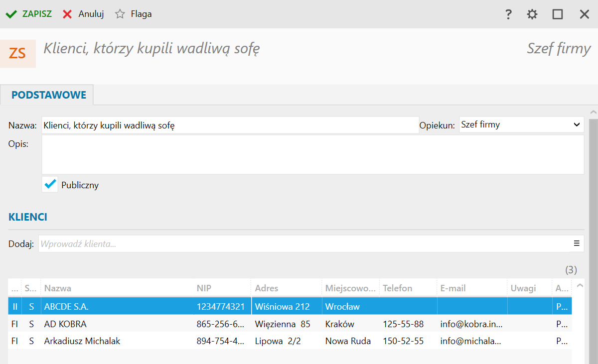Open help with the question mark icon

coord(508,14)
